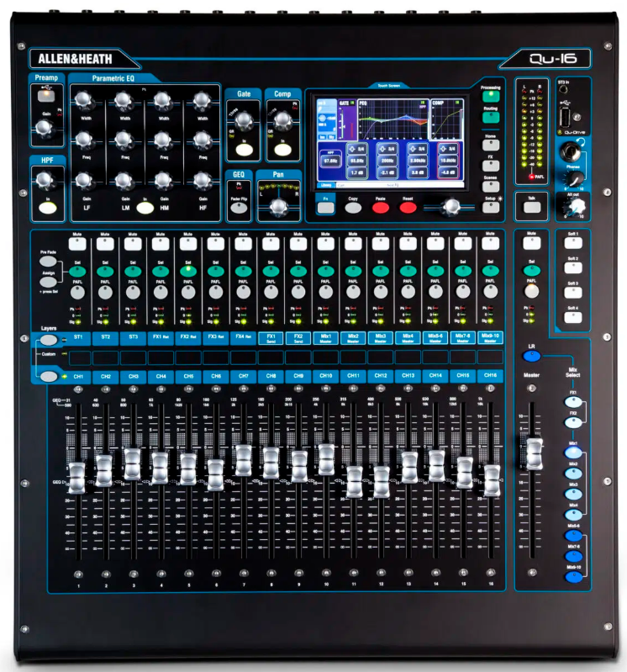Open the Scenes screen key
The image size is (627, 672).
click(491, 186)
